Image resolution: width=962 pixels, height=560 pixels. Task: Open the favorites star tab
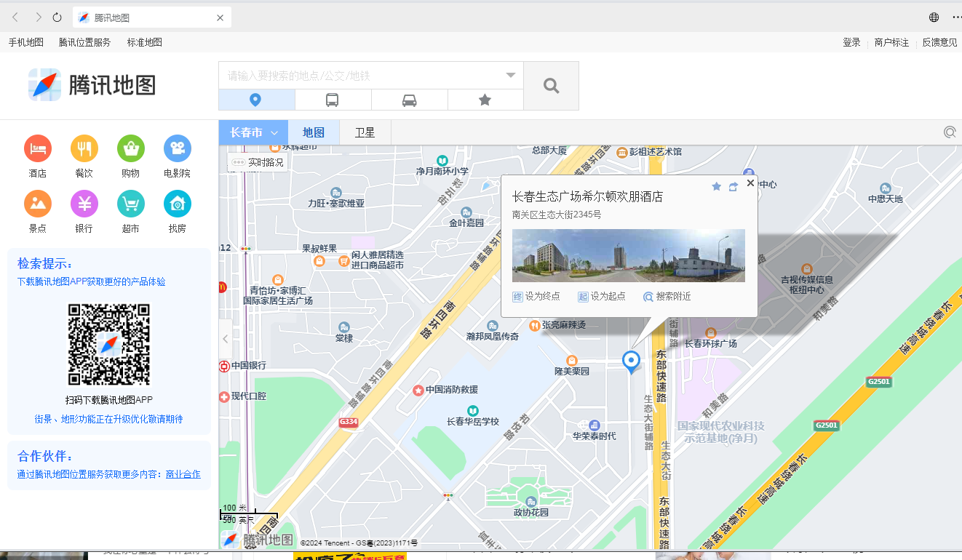tap(485, 100)
